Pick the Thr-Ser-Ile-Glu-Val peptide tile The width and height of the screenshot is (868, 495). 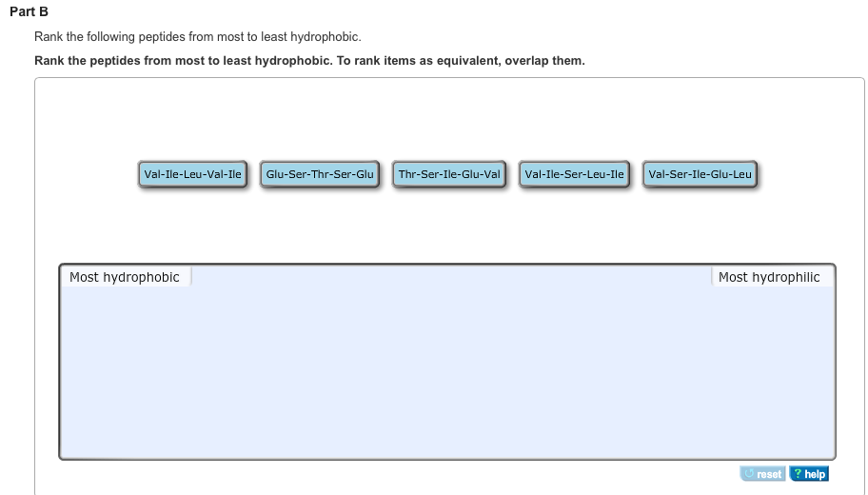click(449, 174)
